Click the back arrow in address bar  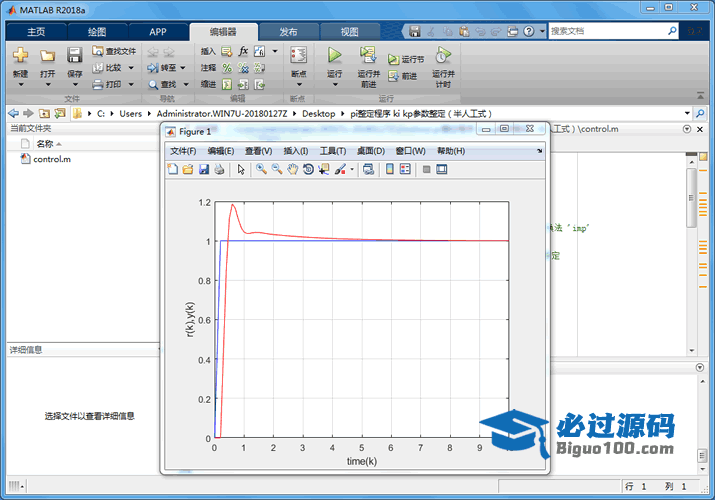point(14,113)
